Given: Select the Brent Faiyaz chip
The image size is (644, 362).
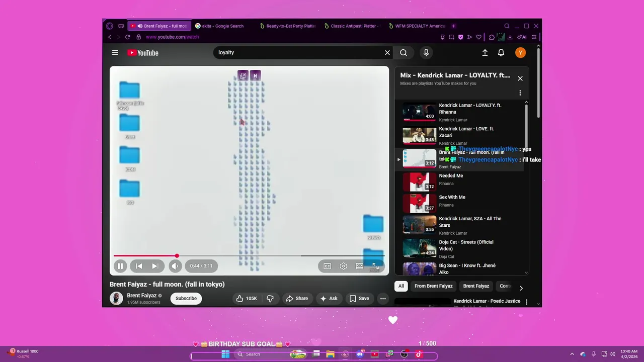Looking at the screenshot, I should pos(476,286).
